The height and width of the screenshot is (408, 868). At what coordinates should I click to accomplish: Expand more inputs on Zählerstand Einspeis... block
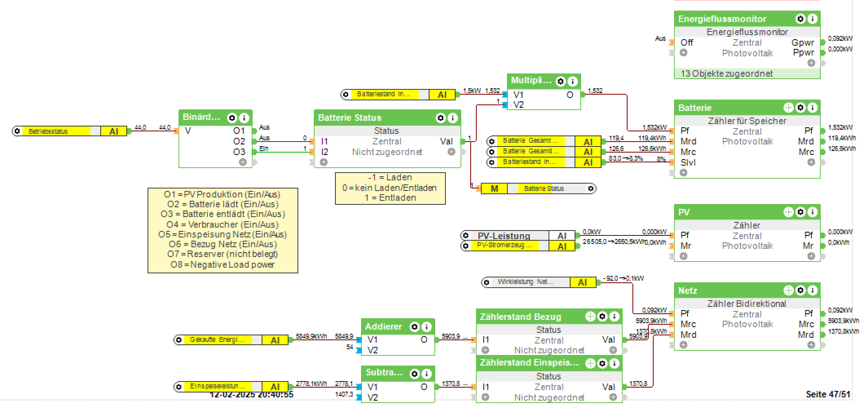coord(485,397)
